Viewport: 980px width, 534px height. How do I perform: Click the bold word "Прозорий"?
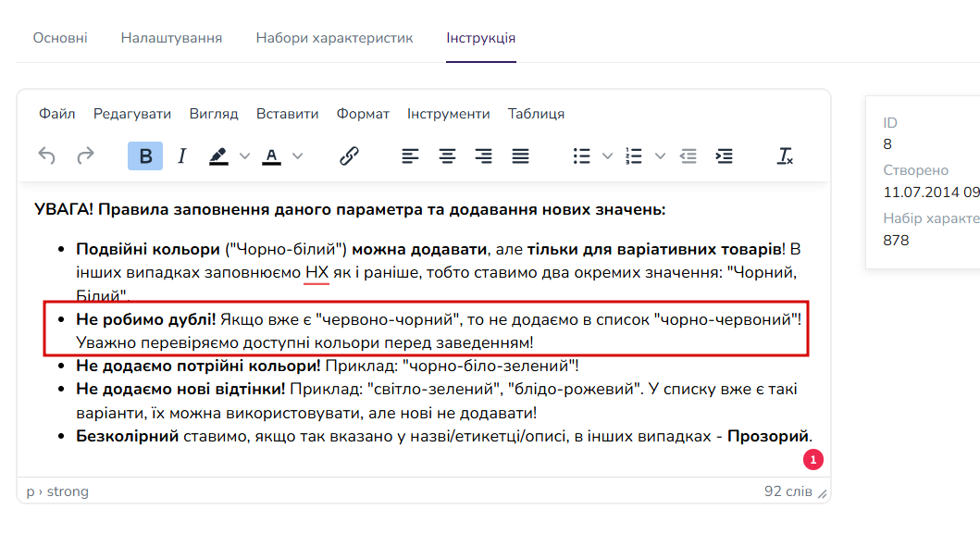pos(767,436)
